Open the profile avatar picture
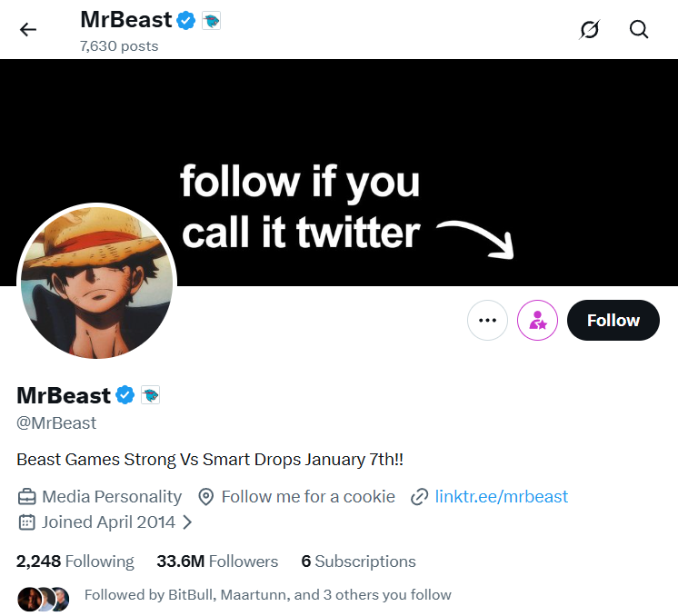Viewport: 678px width, 616px height. tap(97, 282)
